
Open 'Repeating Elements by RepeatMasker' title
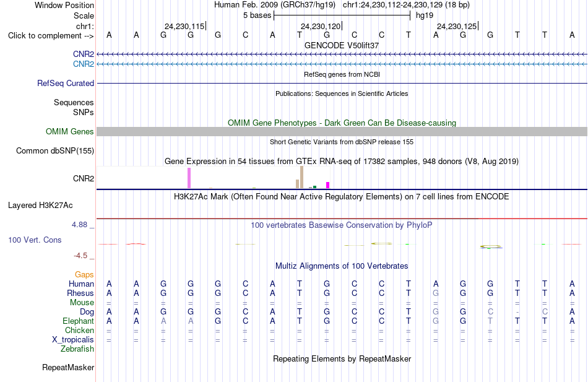coord(342,358)
